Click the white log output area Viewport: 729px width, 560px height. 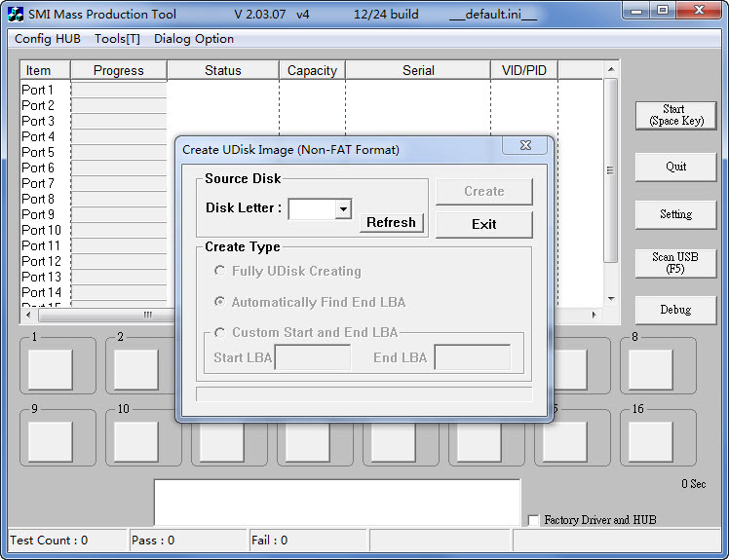(x=337, y=503)
